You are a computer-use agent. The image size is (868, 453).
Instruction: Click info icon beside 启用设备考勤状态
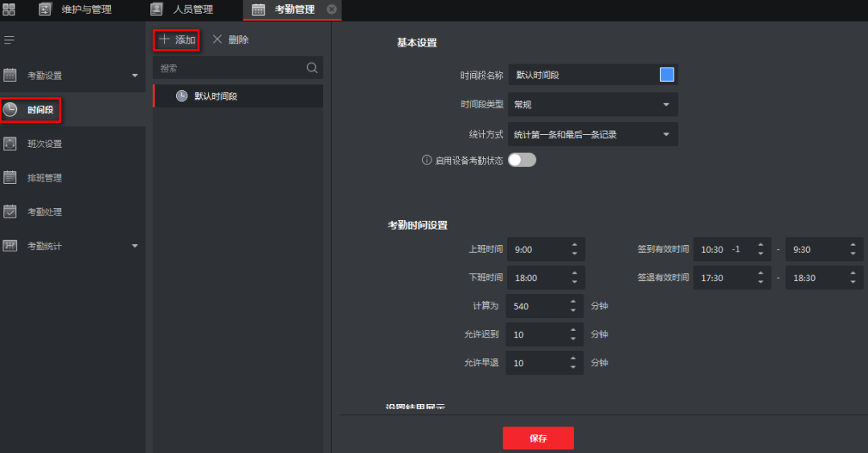[x=428, y=160]
